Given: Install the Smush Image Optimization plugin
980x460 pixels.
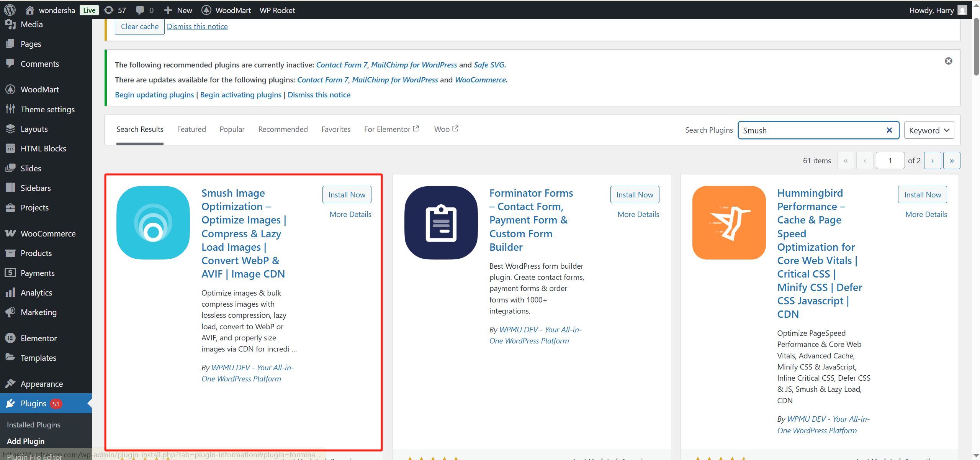Looking at the screenshot, I should point(347,195).
